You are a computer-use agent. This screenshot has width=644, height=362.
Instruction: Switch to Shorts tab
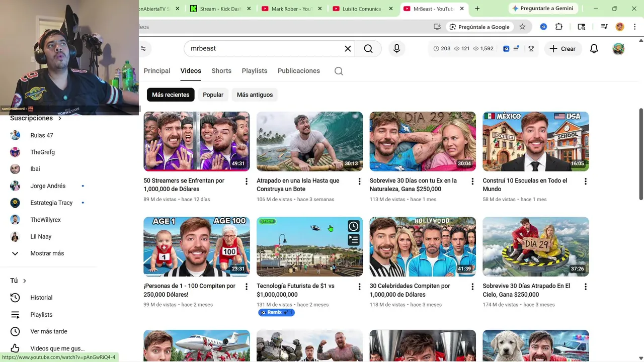(x=221, y=71)
